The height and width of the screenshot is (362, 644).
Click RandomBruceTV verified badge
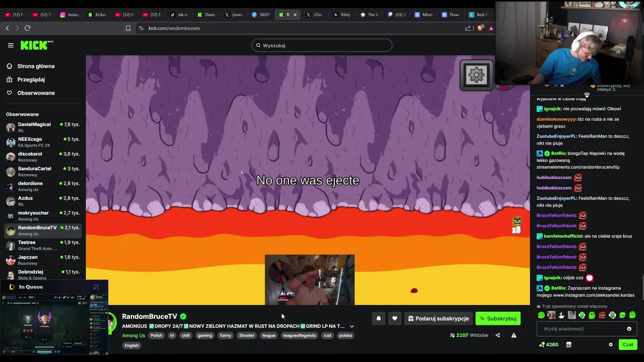click(x=183, y=316)
